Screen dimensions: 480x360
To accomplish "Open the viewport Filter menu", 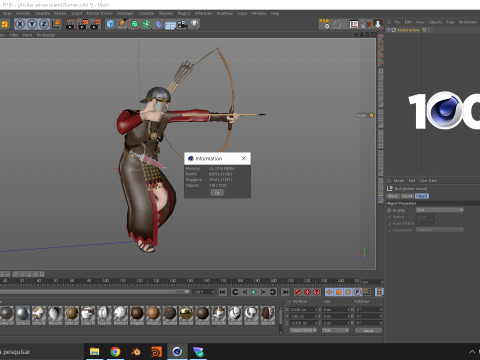I will [14, 35].
